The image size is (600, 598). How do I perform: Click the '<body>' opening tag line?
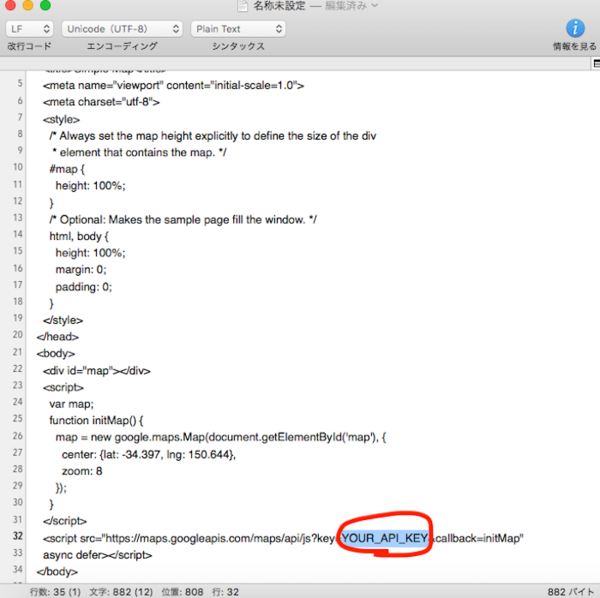[x=55, y=354]
